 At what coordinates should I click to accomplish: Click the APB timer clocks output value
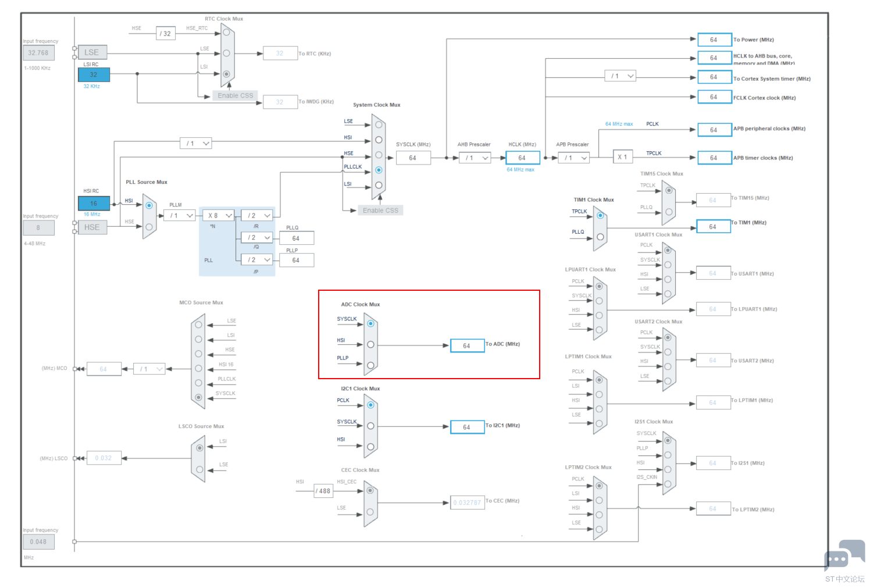[714, 158]
